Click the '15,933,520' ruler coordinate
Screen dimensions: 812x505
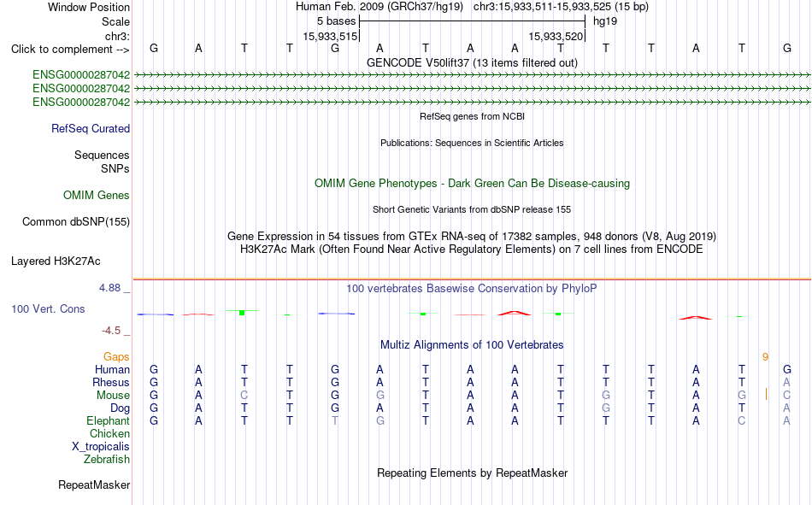pyautogui.click(x=556, y=36)
